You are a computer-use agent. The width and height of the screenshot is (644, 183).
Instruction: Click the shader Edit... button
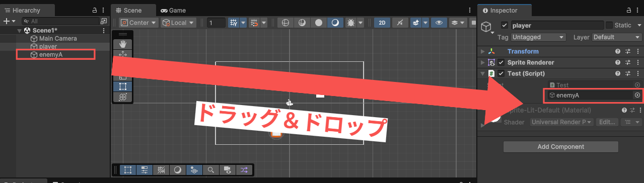607,122
